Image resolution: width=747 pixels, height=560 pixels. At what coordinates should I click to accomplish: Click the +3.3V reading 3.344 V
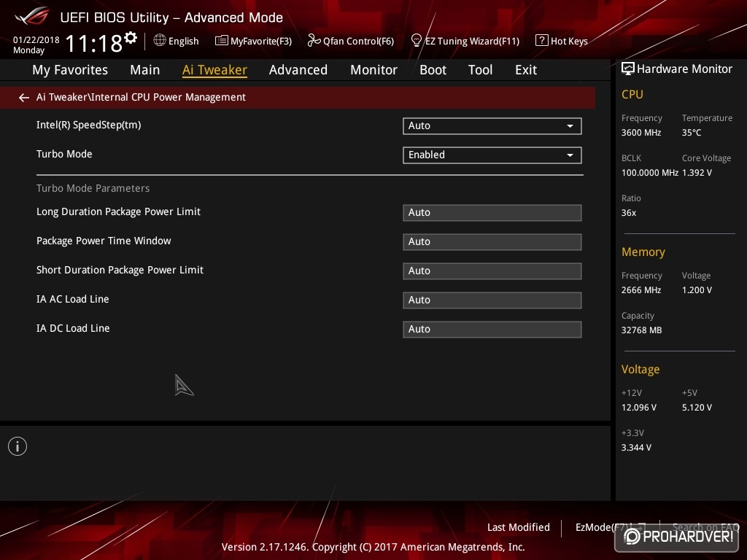click(x=636, y=448)
